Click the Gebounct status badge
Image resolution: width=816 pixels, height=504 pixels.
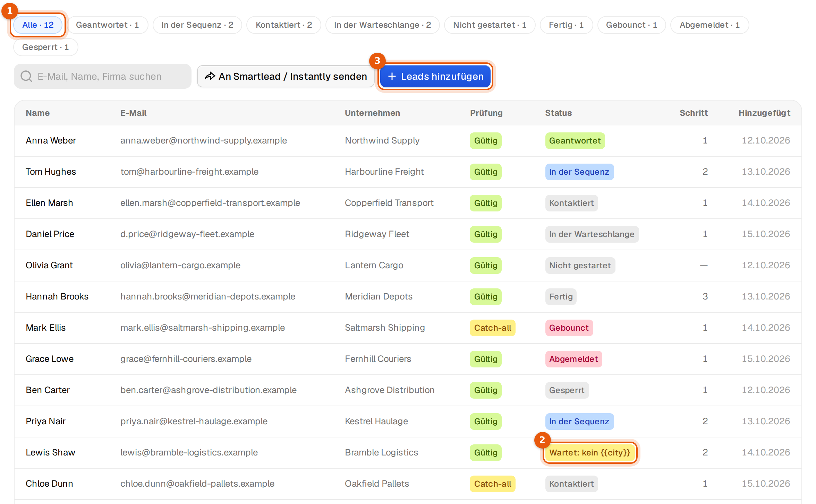[x=569, y=328]
